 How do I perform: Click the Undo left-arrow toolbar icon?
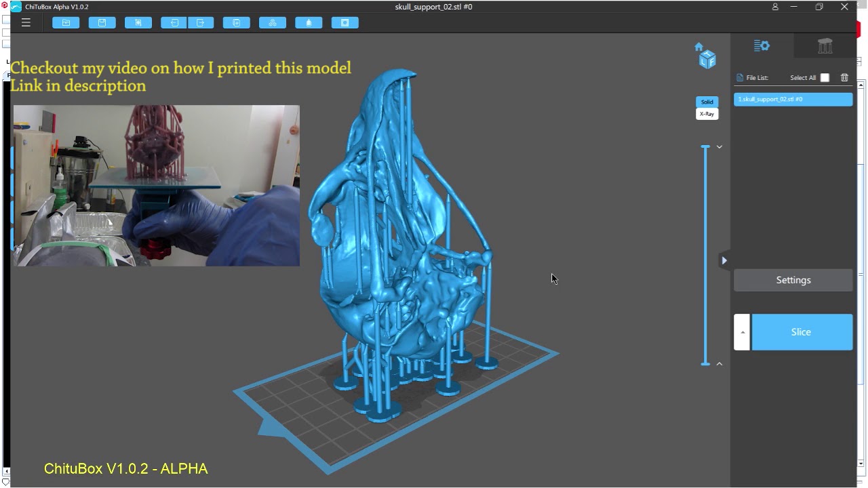(174, 22)
